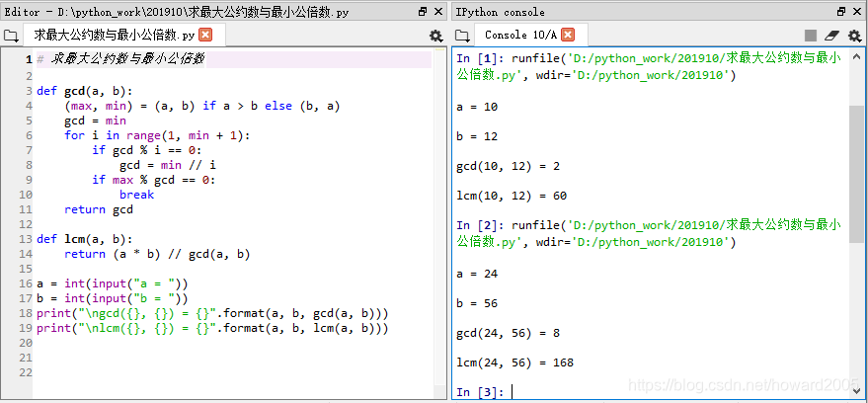The height and width of the screenshot is (403, 868).
Task: Place the cursor at the In [3] prompt
Action: (513, 392)
